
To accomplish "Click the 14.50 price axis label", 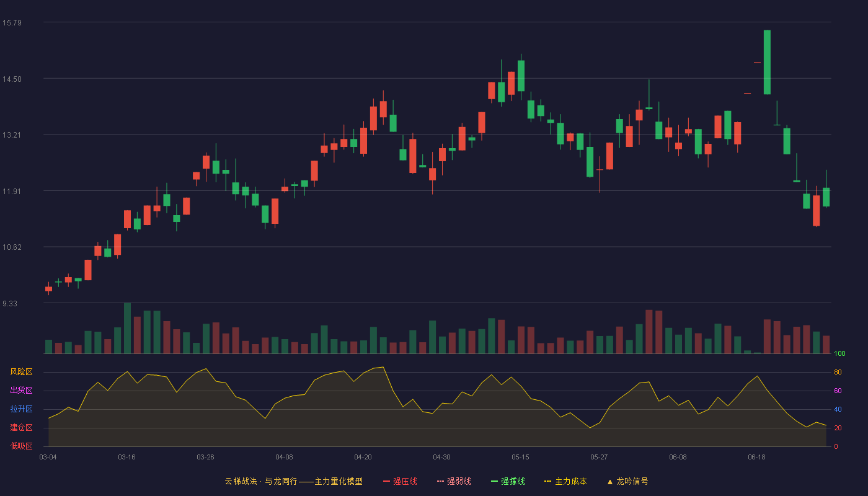I will pos(12,79).
